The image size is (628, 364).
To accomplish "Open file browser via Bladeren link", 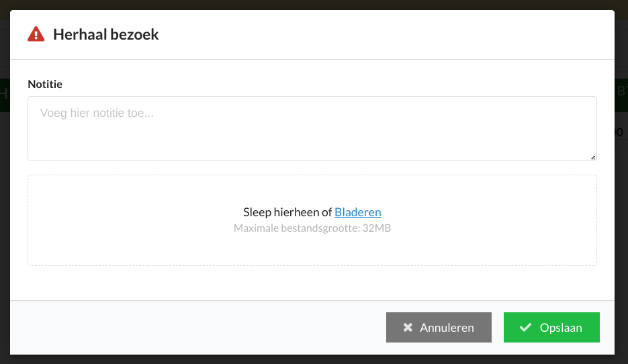I will (357, 212).
